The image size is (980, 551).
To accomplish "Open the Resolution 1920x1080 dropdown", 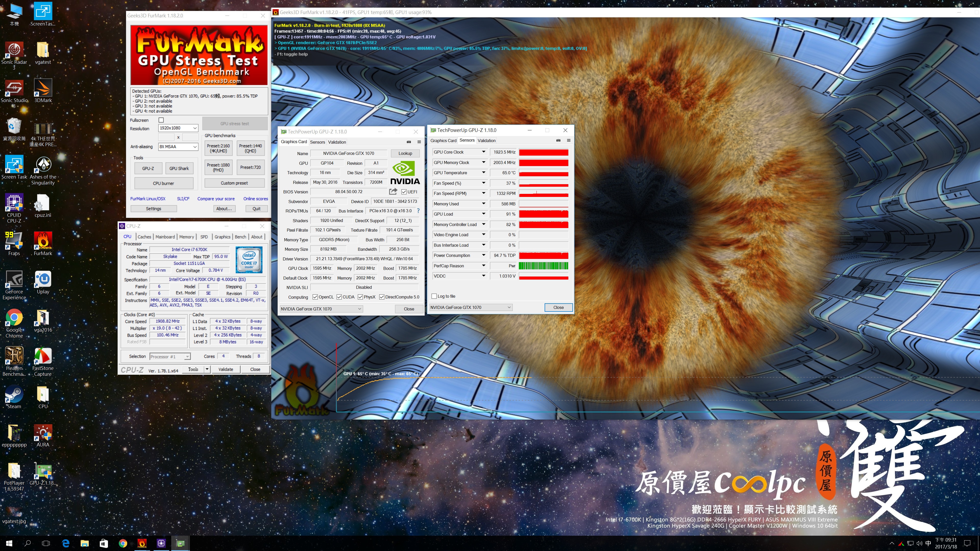I will 178,128.
